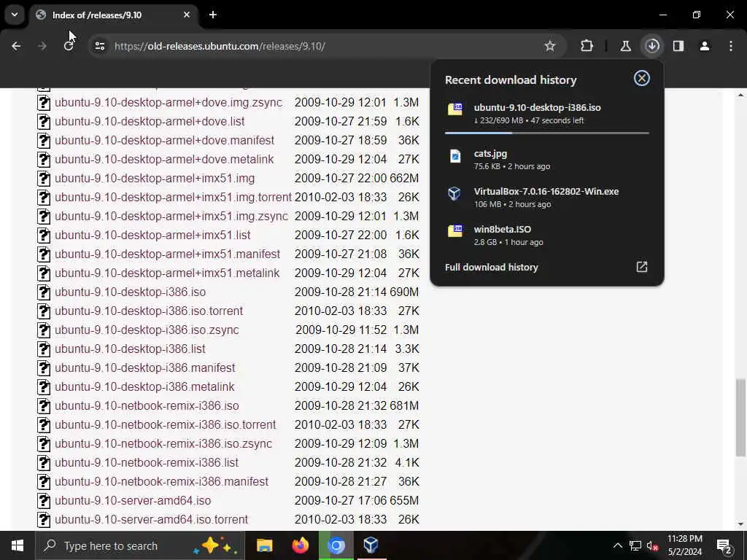Open the network tray icon

click(635, 545)
